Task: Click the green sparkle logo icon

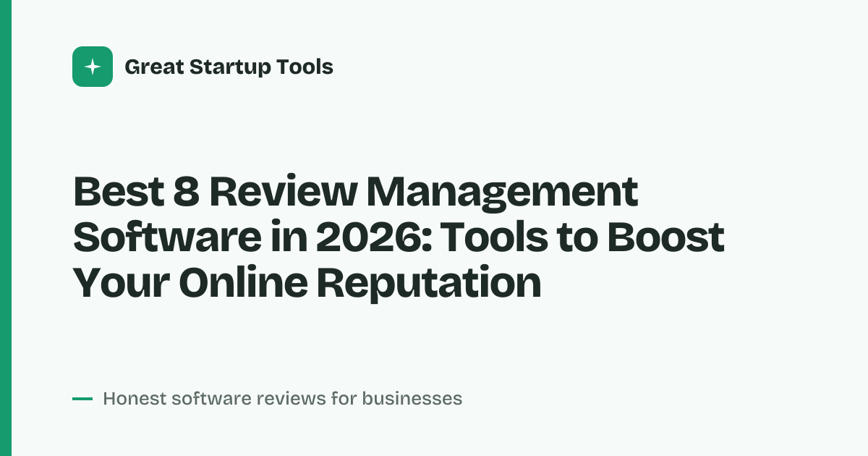Action: pos(93,67)
